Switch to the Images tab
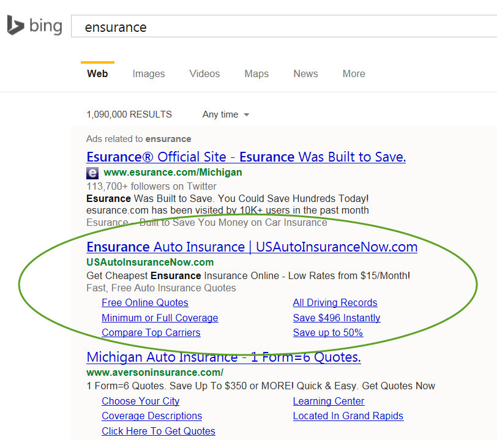The width and height of the screenshot is (497, 448). (148, 73)
